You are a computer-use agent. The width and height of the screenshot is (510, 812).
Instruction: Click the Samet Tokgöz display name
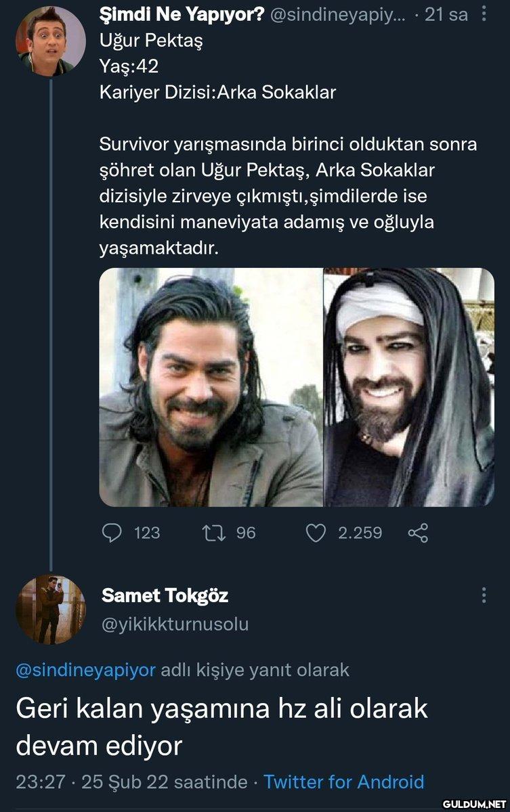click(165, 595)
